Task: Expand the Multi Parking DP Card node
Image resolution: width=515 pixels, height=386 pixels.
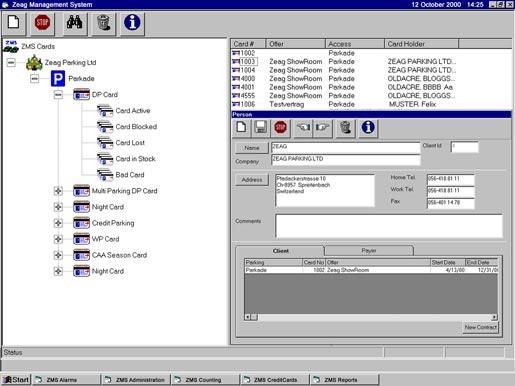Action: point(58,191)
